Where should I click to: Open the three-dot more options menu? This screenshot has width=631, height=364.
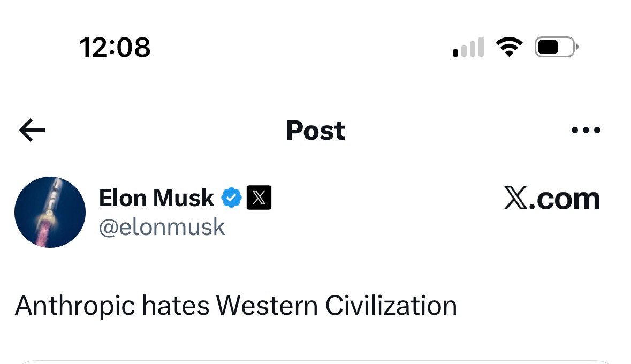tap(586, 130)
